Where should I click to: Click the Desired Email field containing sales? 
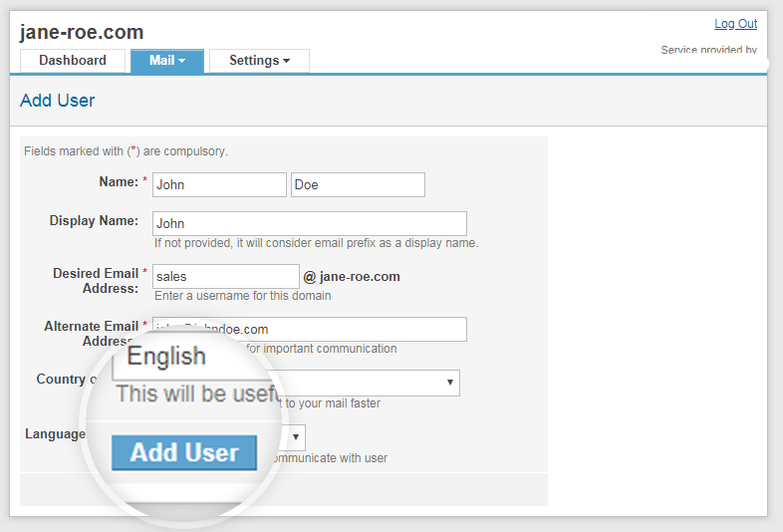[x=225, y=276]
